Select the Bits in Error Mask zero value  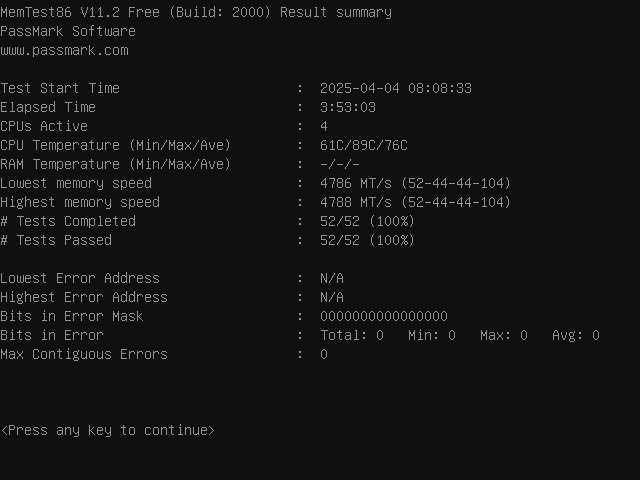[x=384, y=316]
